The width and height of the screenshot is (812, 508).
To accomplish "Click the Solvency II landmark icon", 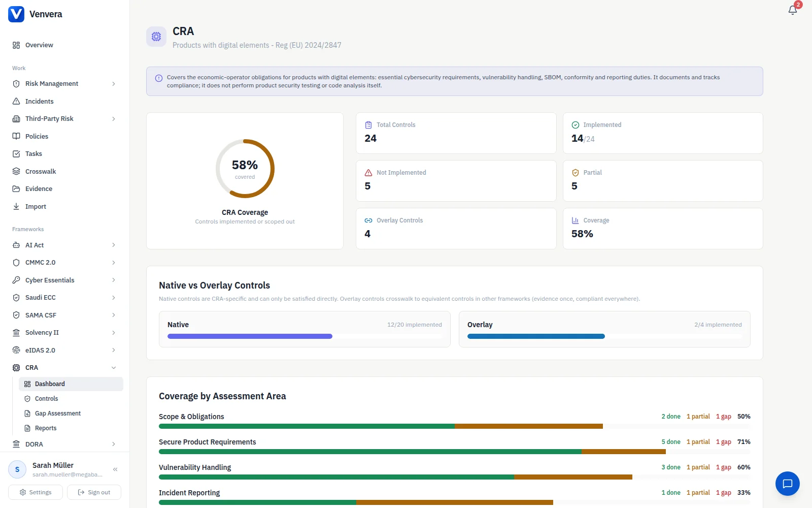I will [x=16, y=333].
